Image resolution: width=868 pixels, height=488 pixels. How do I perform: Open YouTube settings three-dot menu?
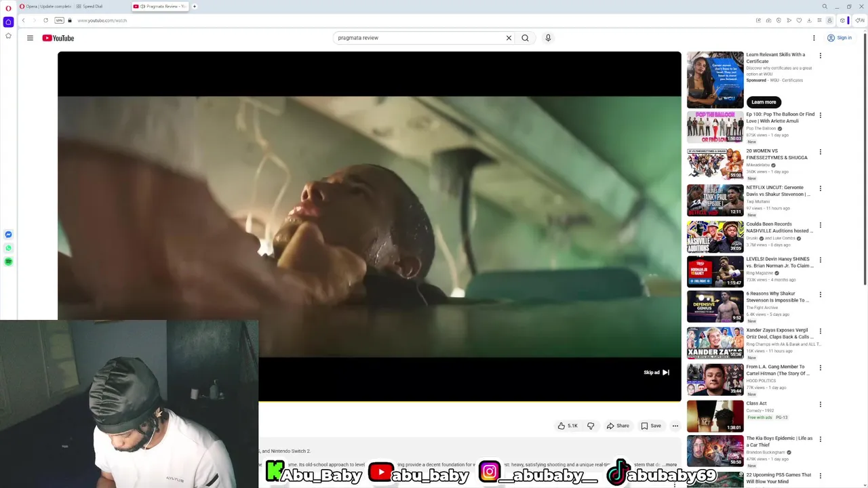(814, 38)
